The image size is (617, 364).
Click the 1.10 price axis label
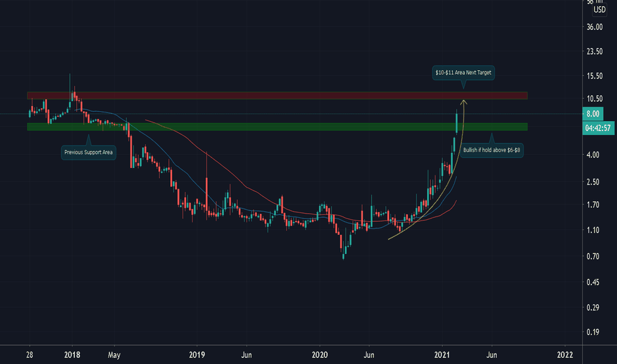[x=593, y=230]
